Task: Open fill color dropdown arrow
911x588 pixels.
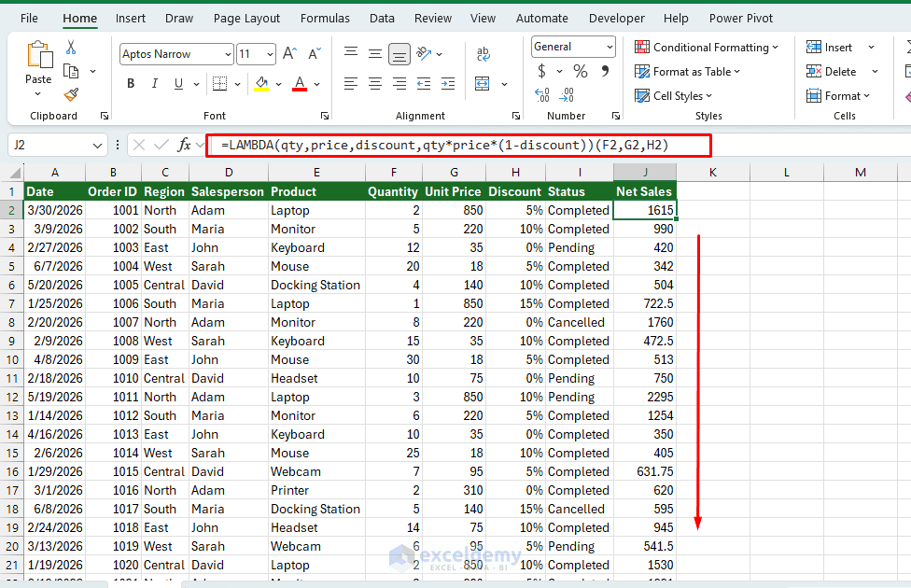Action: 278,84
